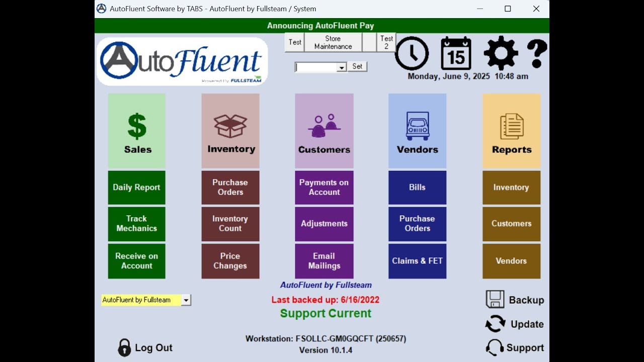Click inside the store combo box field
This screenshot has height=362, width=644.
tap(316, 67)
